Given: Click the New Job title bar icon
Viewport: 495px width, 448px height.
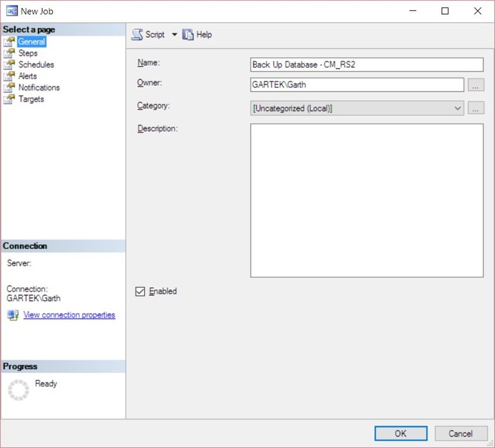Looking at the screenshot, I should coord(12,11).
